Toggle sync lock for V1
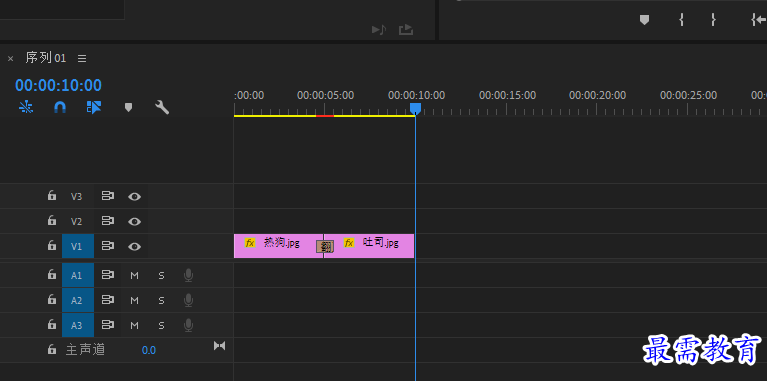Viewport: 767px width, 381px height. 108,246
